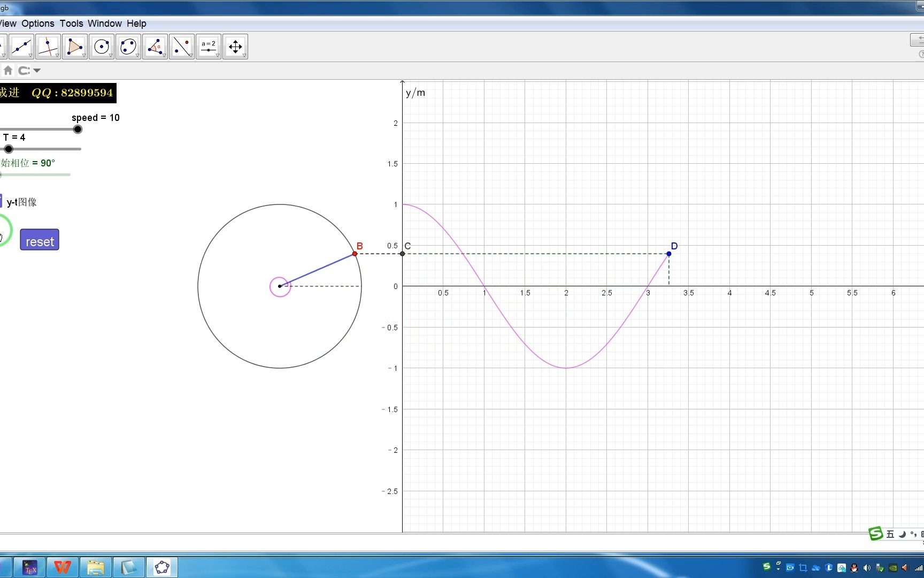Select the Line through two points tool
Image resolution: width=924 pixels, height=578 pixels.
(x=21, y=47)
